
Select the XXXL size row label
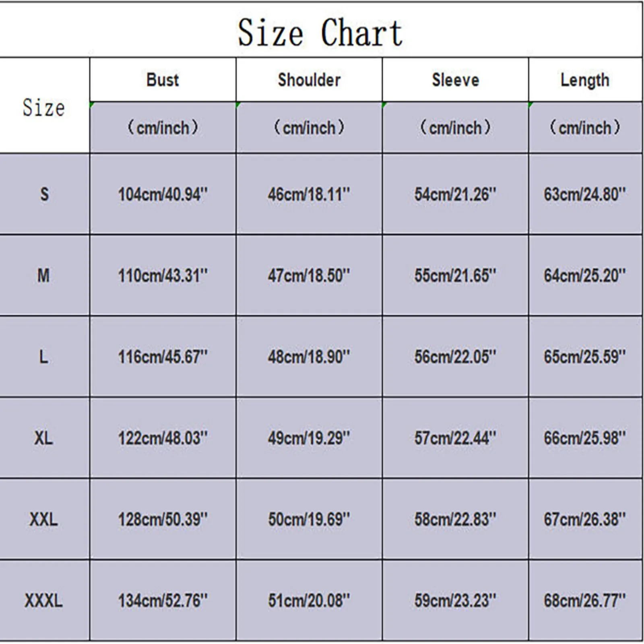[x=44, y=601]
